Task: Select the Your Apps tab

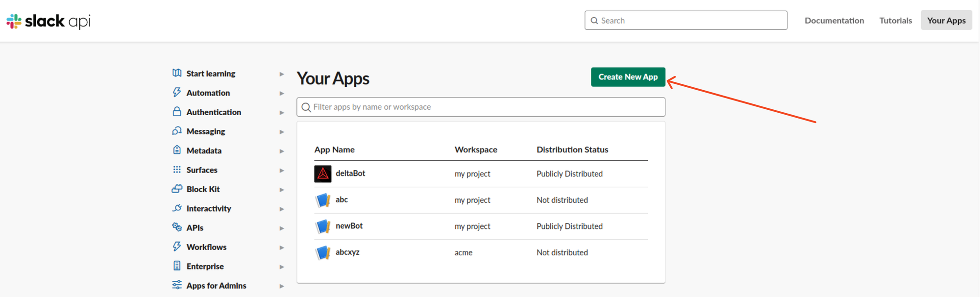Action: coord(946,21)
